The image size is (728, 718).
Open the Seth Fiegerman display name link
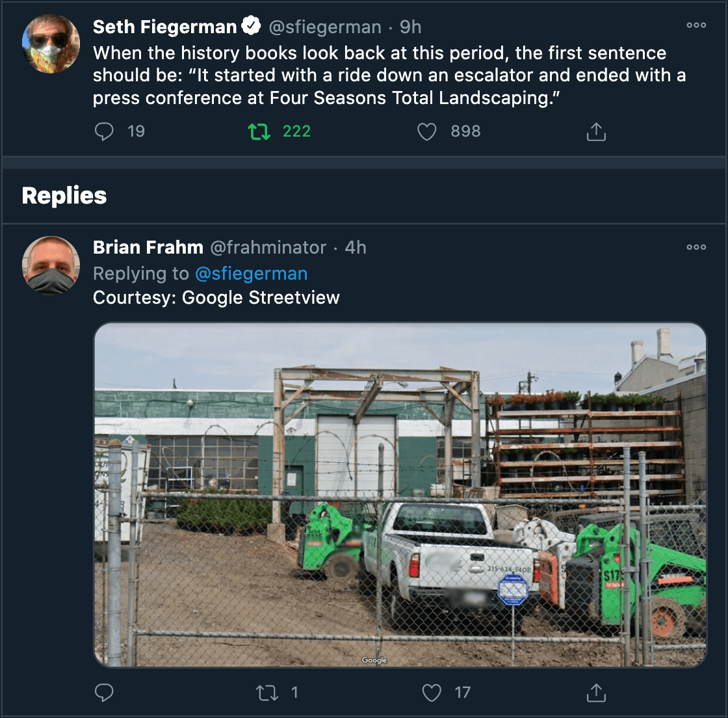pos(164,27)
